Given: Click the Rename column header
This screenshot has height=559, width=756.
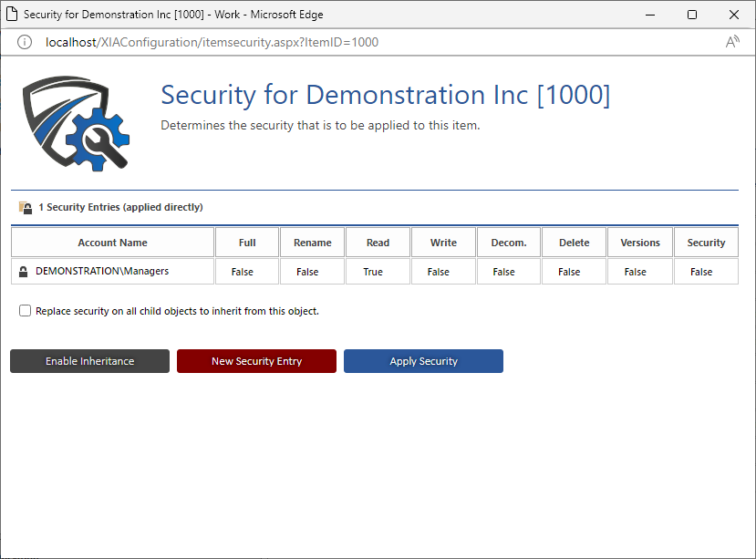Looking at the screenshot, I should coord(313,243).
